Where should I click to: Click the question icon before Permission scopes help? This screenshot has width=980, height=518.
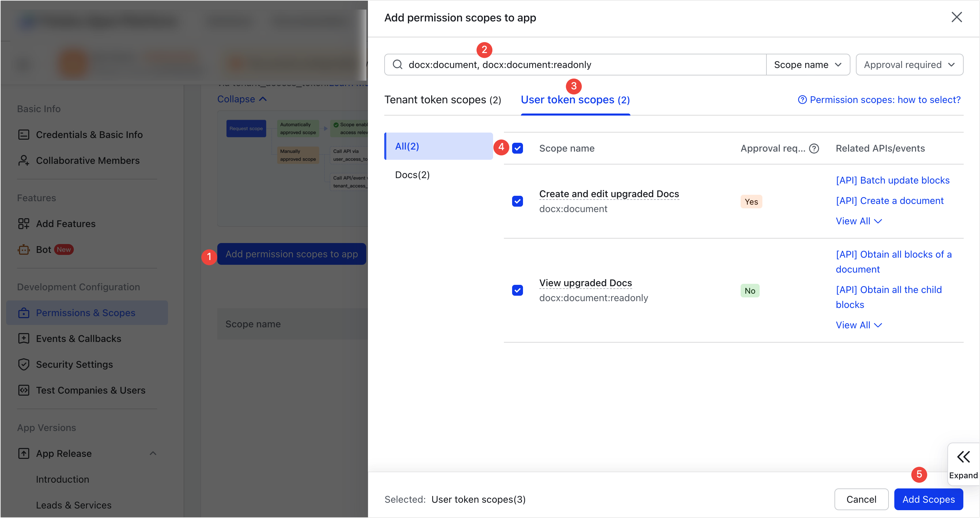pos(802,100)
